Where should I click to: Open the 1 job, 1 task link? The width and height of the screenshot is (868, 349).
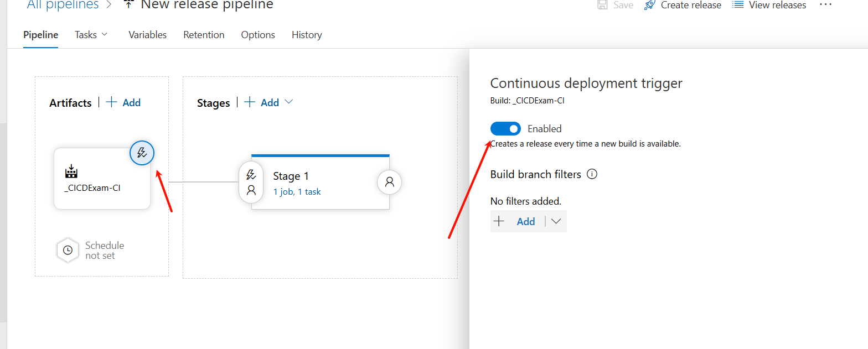[x=297, y=192]
